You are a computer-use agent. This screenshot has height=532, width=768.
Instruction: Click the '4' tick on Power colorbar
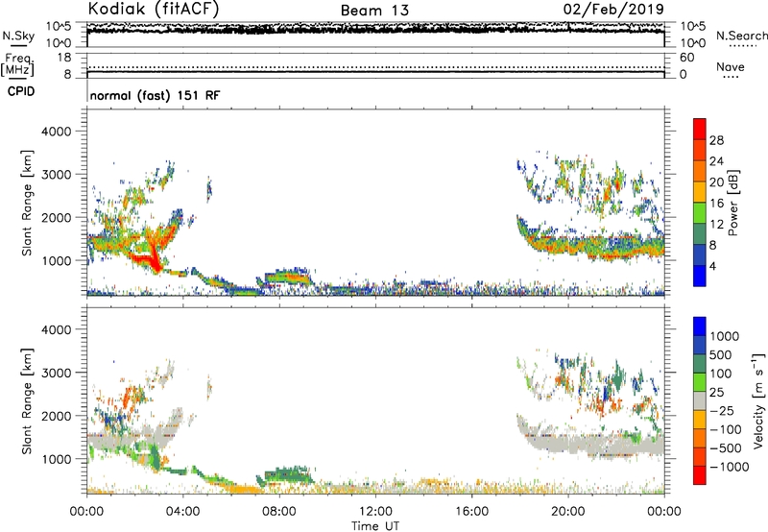pyautogui.click(x=712, y=266)
